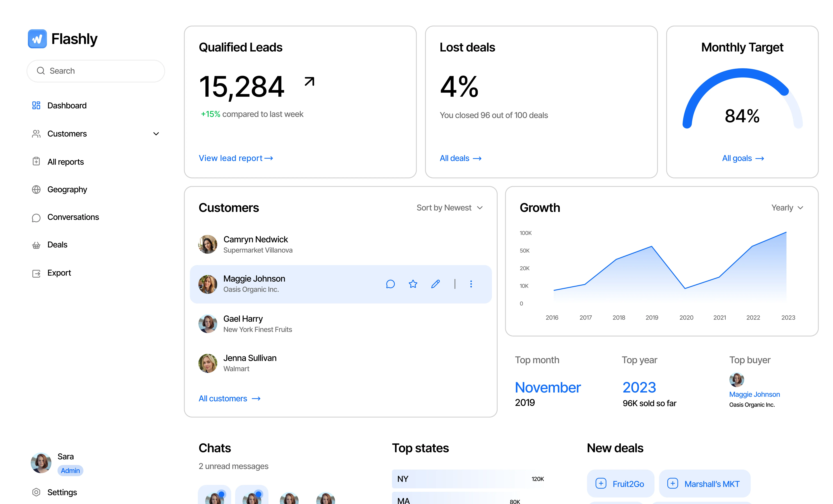Open Top buyer Maggie Johnson link
This screenshot has height=504, width=833.
[754, 394]
